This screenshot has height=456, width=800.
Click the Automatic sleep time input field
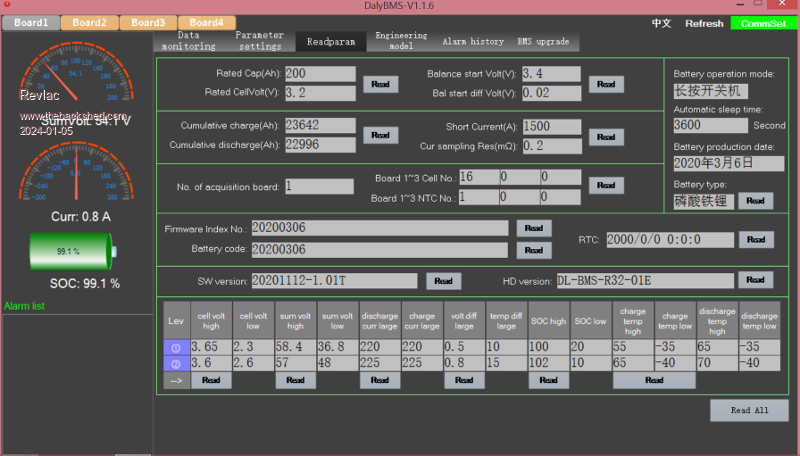click(710, 126)
